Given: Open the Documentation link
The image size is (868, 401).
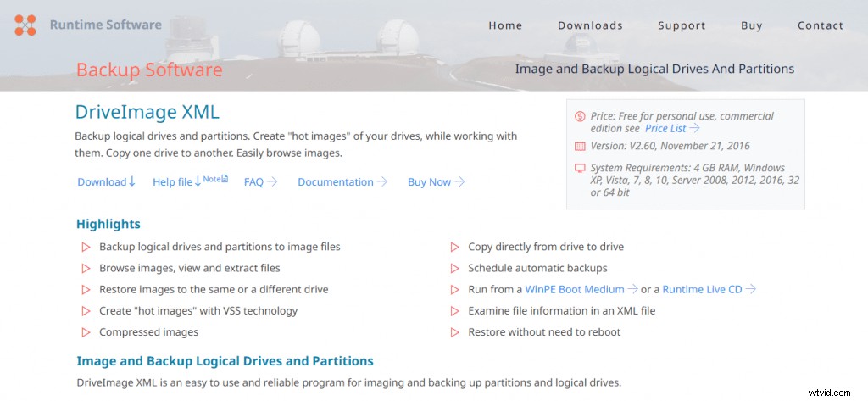Looking at the screenshot, I should coord(336,182).
